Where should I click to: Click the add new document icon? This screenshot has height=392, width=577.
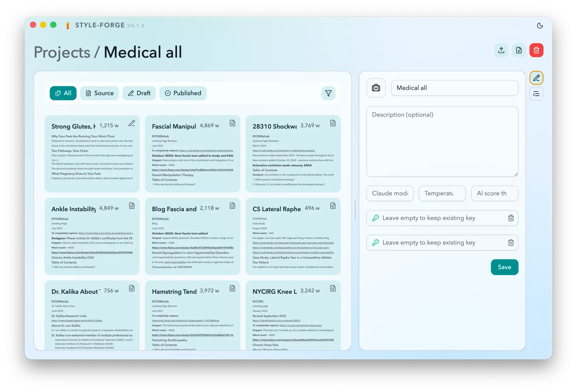click(x=519, y=50)
